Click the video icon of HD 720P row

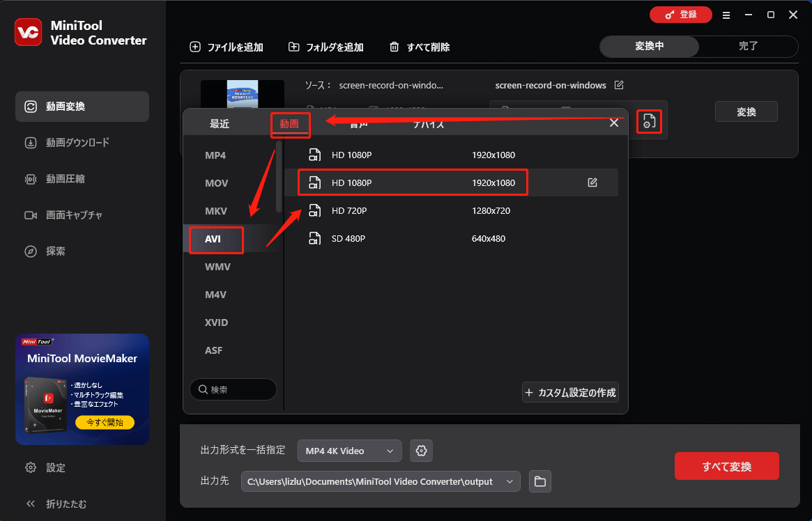[x=315, y=210]
